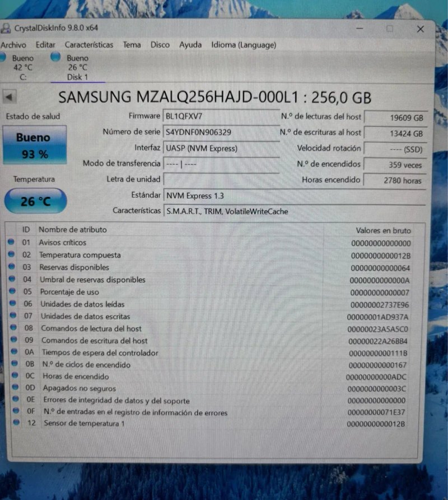Click status dot for Unidades de datos leídas

[x=13, y=303]
